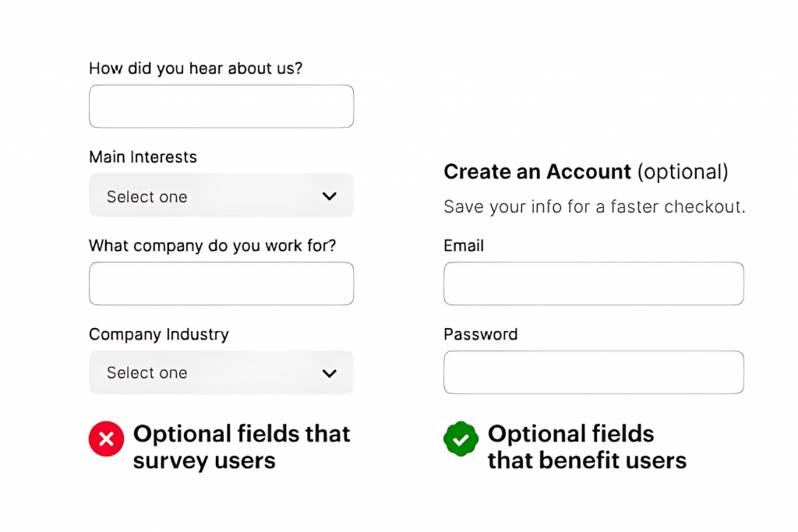Click the chevron on Company Industry dropdown
The width and height of the screenshot is (798, 532).
pyautogui.click(x=329, y=372)
